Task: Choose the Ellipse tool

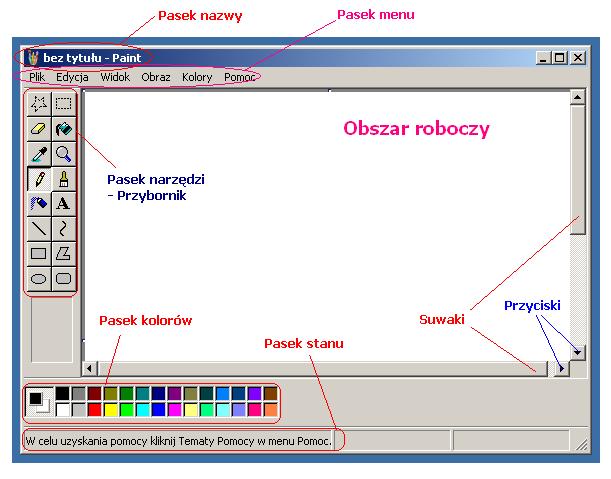Action: [x=39, y=279]
